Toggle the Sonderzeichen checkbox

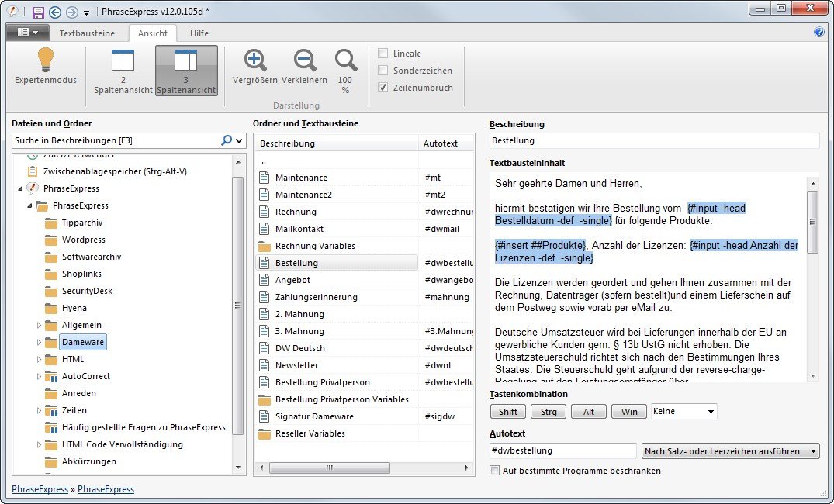point(383,71)
